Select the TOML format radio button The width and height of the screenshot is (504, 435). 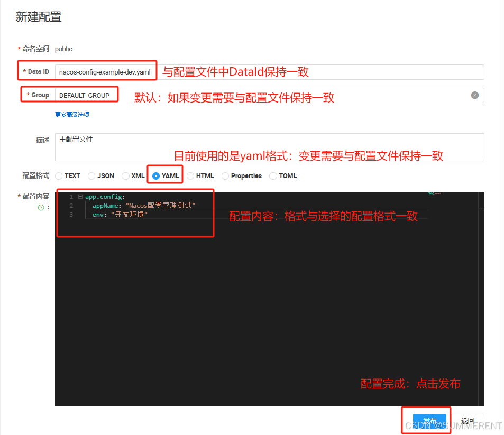click(273, 176)
